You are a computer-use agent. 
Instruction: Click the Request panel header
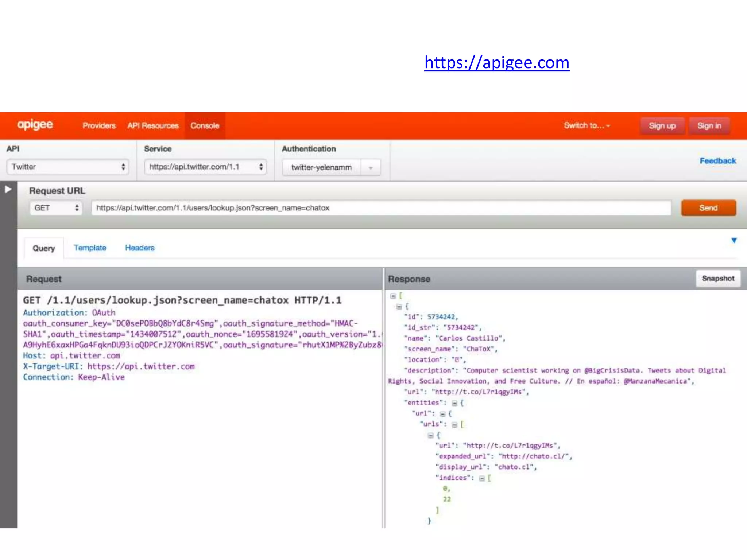[x=200, y=279]
